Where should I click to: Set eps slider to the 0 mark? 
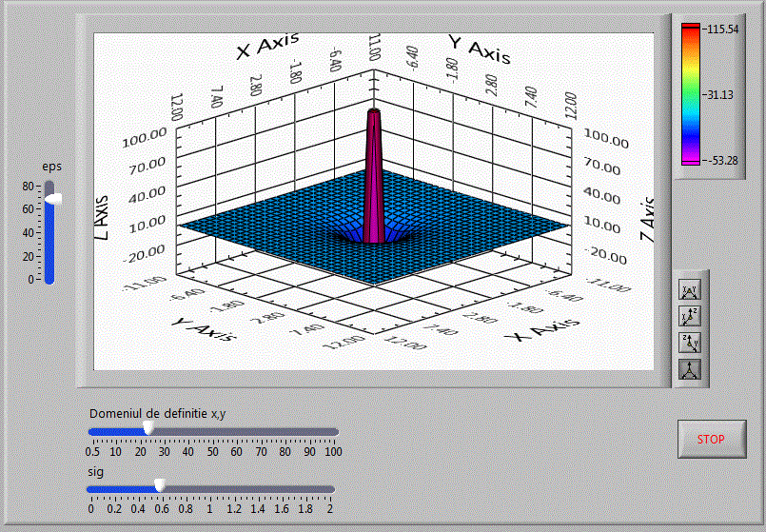(49, 279)
